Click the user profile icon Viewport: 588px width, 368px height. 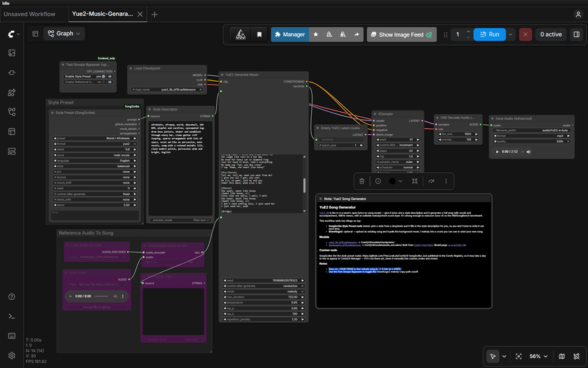578,14
